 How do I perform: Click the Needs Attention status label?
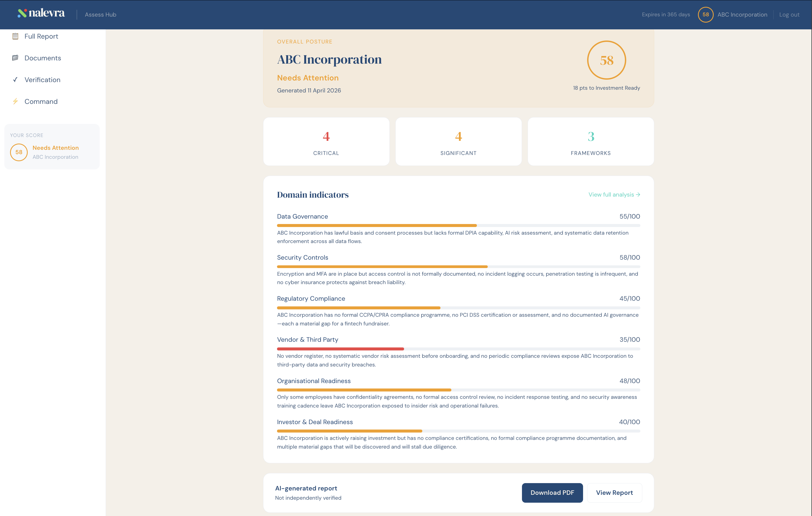(x=307, y=78)
